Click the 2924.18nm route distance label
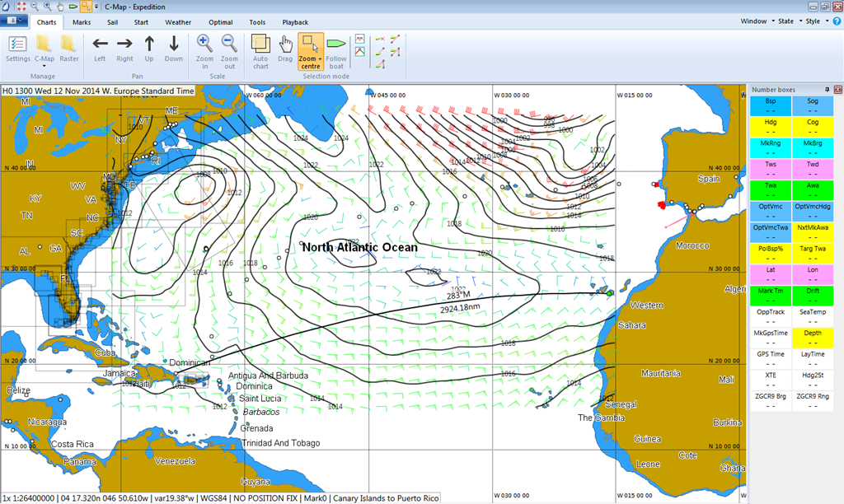Screen dimensions: 844x504 pyautogui.click(x=460, y=308)
